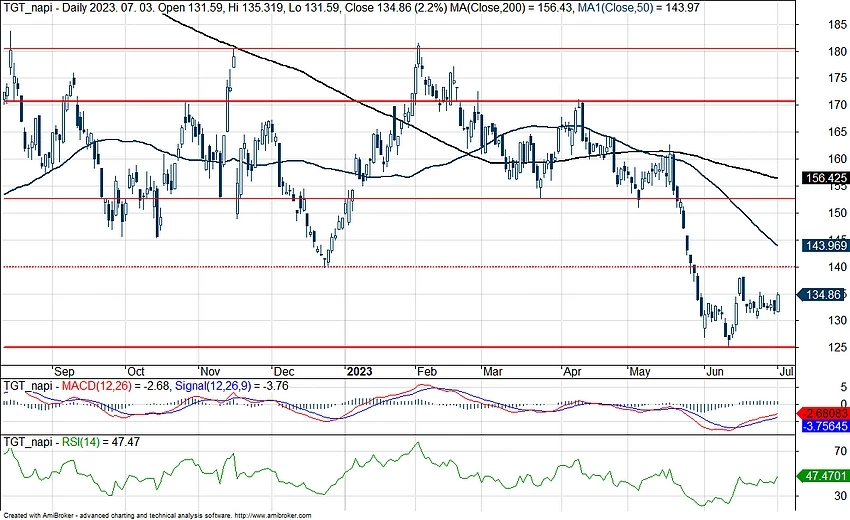Click the 'Jul' date axis label
850x520 pixels.
point(786,371)
